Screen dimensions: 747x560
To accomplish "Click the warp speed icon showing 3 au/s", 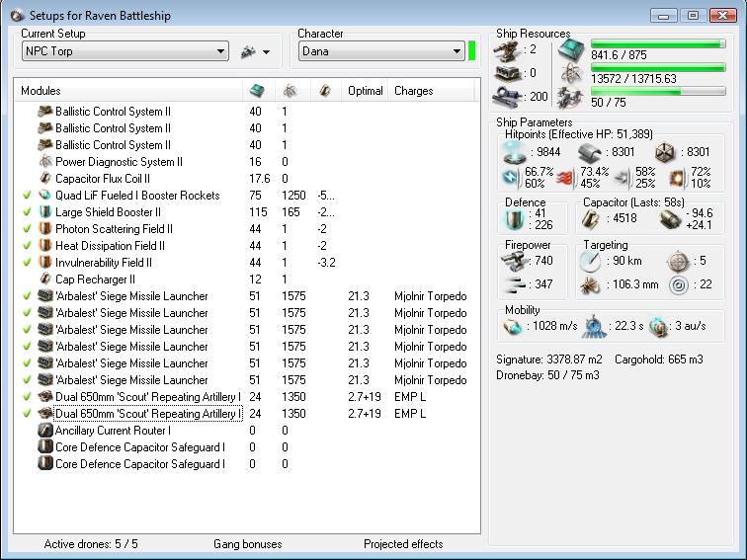I will tap(658, 327).
